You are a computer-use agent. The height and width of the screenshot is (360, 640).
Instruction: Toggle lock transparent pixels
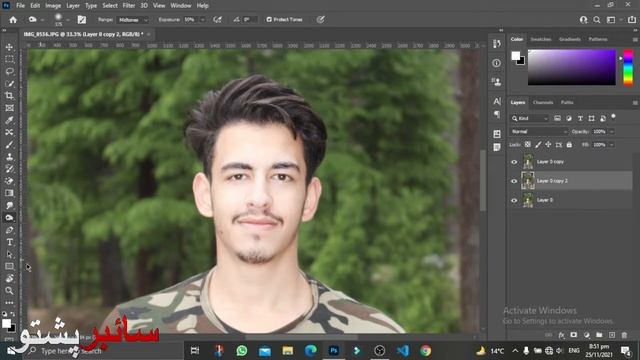pos(527,144)
